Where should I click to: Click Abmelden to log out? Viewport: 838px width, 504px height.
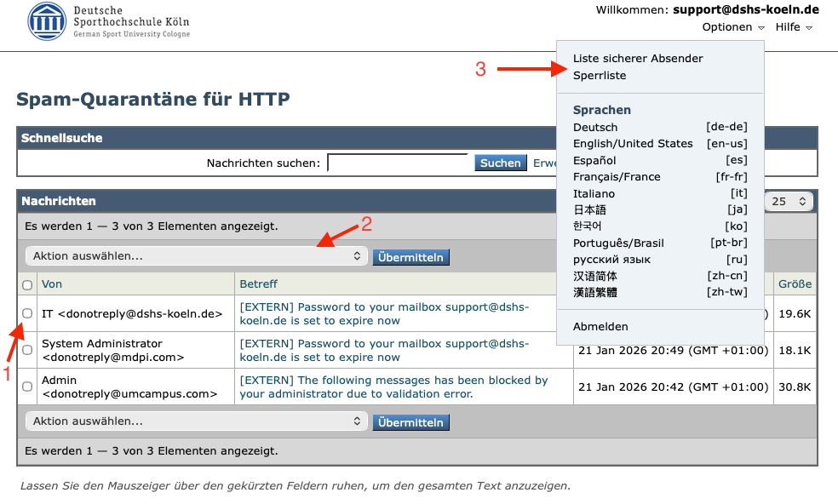coord(600,326)
